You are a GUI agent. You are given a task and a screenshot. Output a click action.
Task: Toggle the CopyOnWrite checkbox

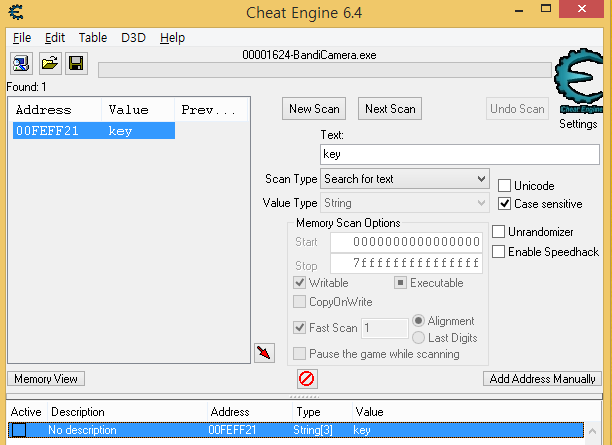299,302
